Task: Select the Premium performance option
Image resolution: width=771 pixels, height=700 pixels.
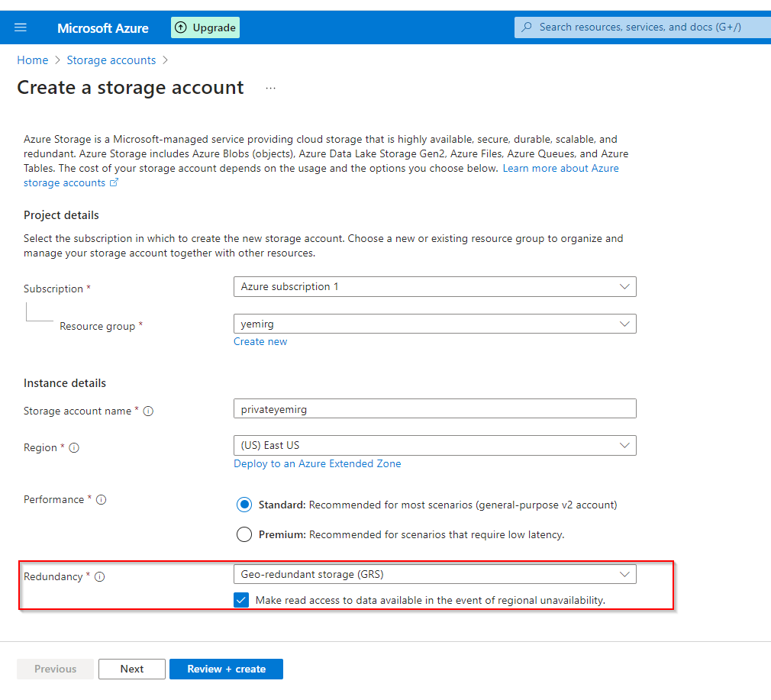Action: pyautogui.click(x=244, y=534)
